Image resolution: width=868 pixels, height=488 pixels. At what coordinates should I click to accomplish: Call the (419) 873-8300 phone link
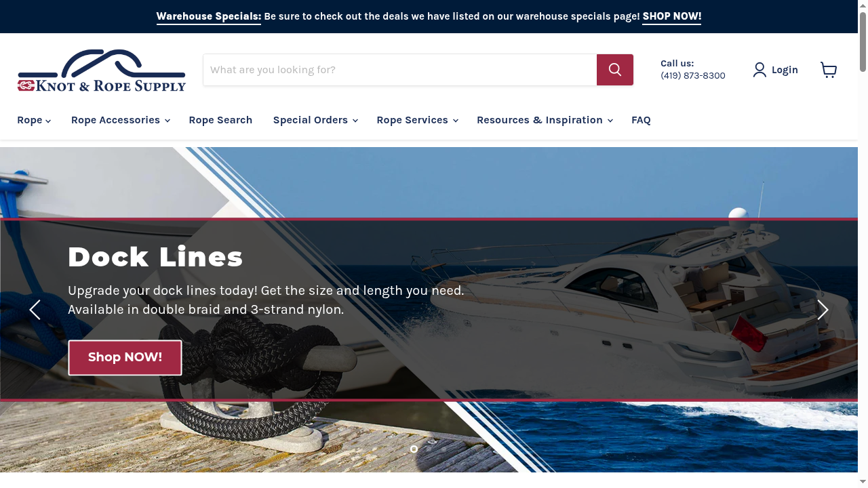(x=693, y=75)
